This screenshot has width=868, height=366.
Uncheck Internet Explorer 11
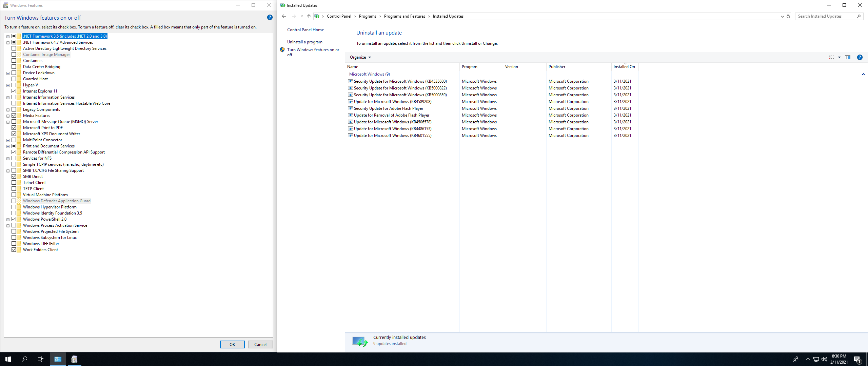coord(14,91)
